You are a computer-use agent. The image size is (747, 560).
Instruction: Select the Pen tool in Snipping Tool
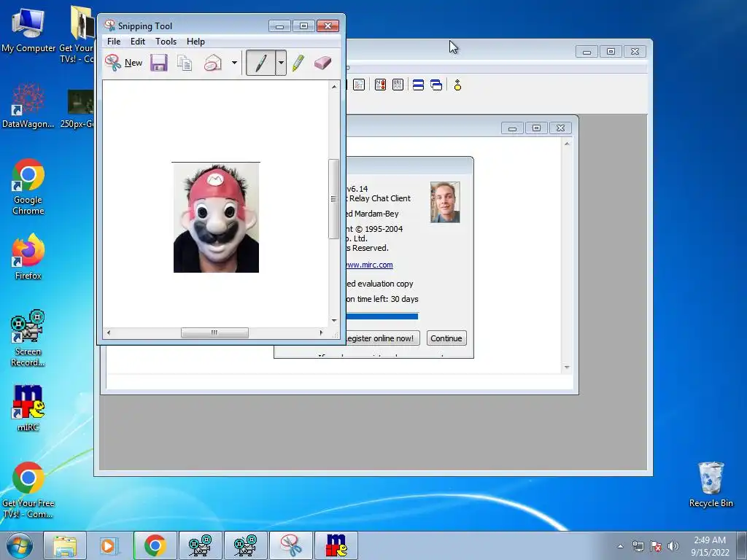point(260,63)
